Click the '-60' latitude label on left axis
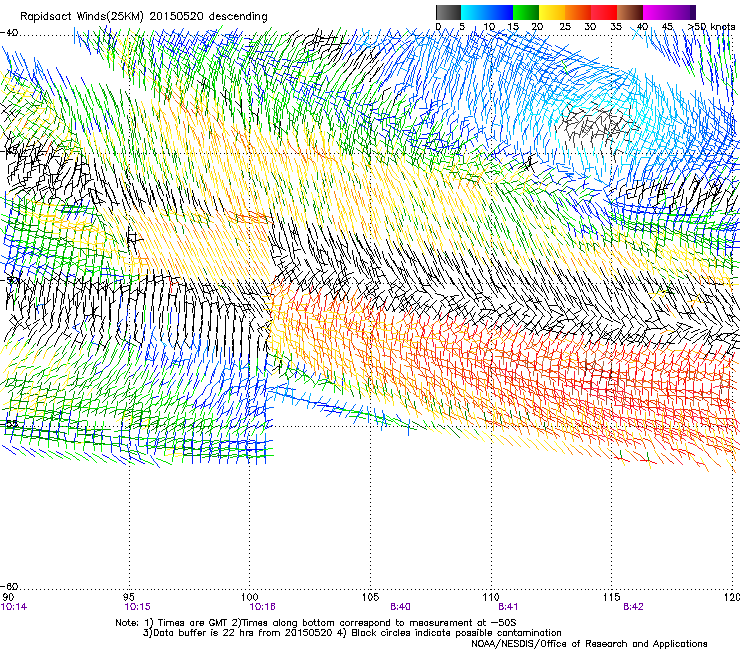This screenshot has width=740, height=650. point(9,586)
